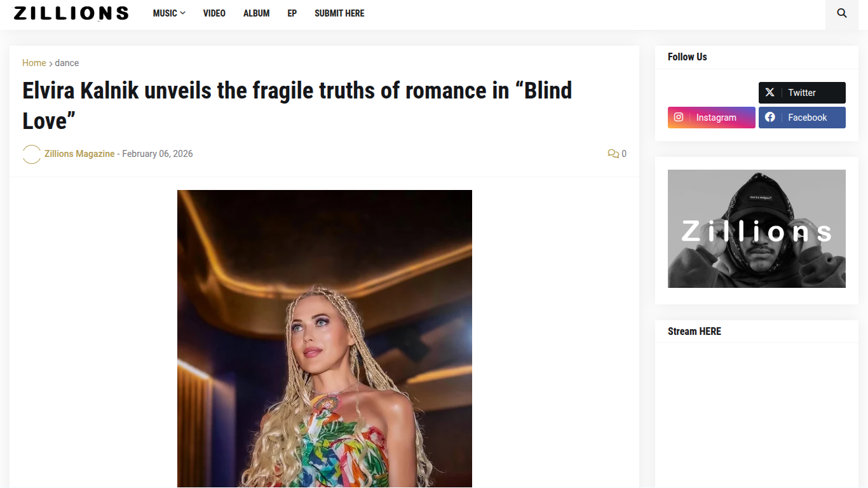The image size is (868, 488).
Task: Open the Zillions Magazine author link
Action: pos(79,154)
